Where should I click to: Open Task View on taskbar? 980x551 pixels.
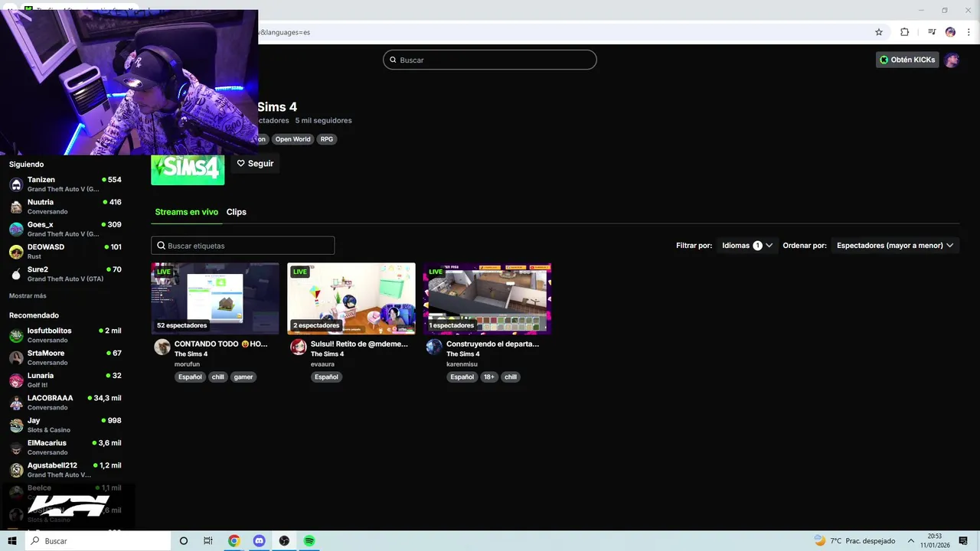208,541
